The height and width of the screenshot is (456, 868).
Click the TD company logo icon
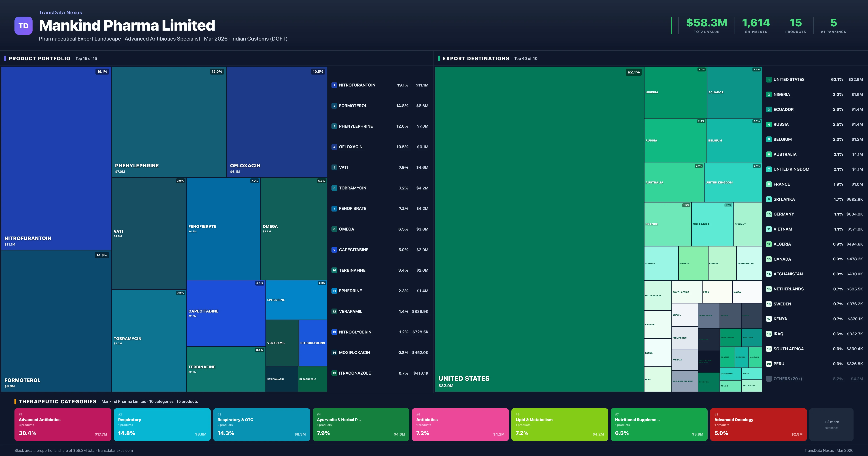click(x=23, y=26)
